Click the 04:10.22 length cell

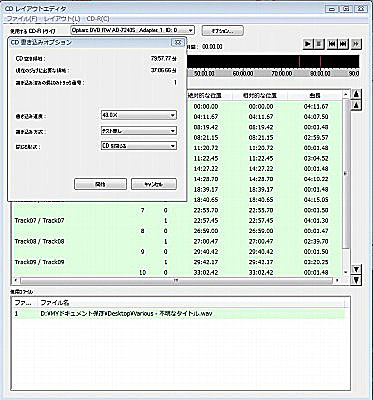316,179
